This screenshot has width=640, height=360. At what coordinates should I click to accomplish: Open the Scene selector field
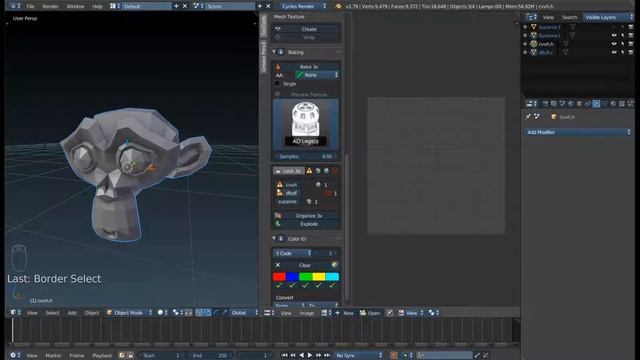[x=230, y=6]
